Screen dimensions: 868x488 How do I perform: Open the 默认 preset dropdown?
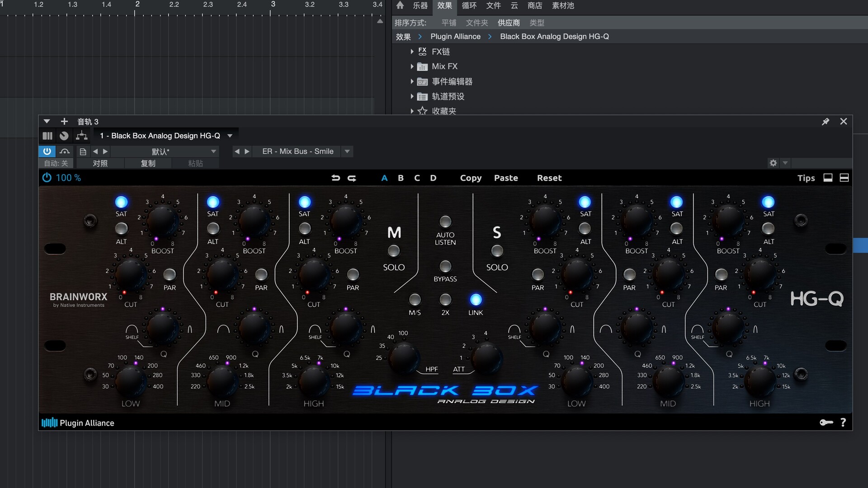[x=213, y=151]
